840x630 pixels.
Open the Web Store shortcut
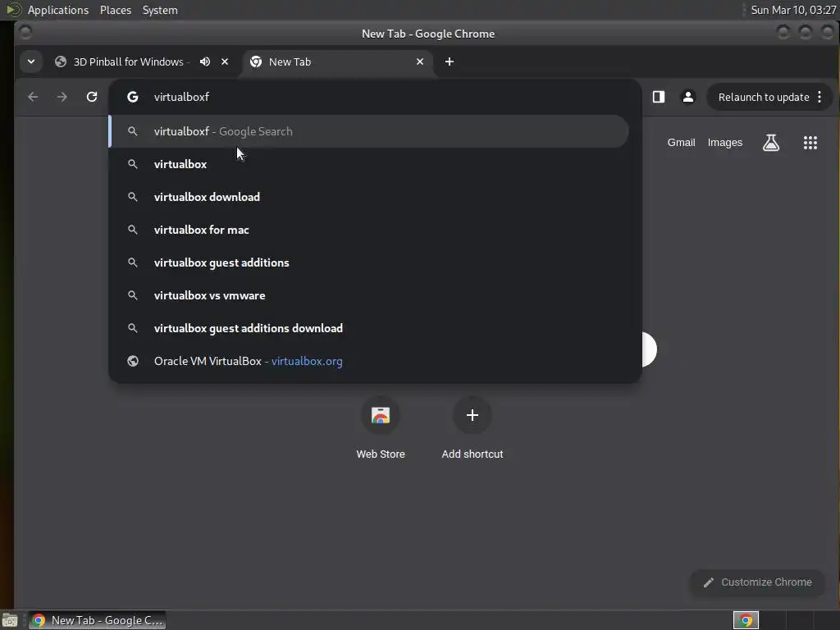[x=381, y=428]
